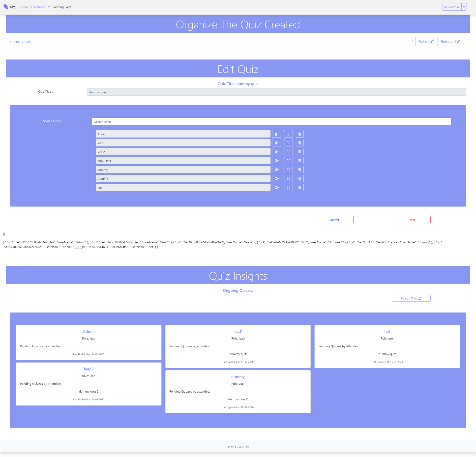Click trash icon beside dumuser1
The height and width of the screenshot is (457, 476).
(x=299, y=161)
